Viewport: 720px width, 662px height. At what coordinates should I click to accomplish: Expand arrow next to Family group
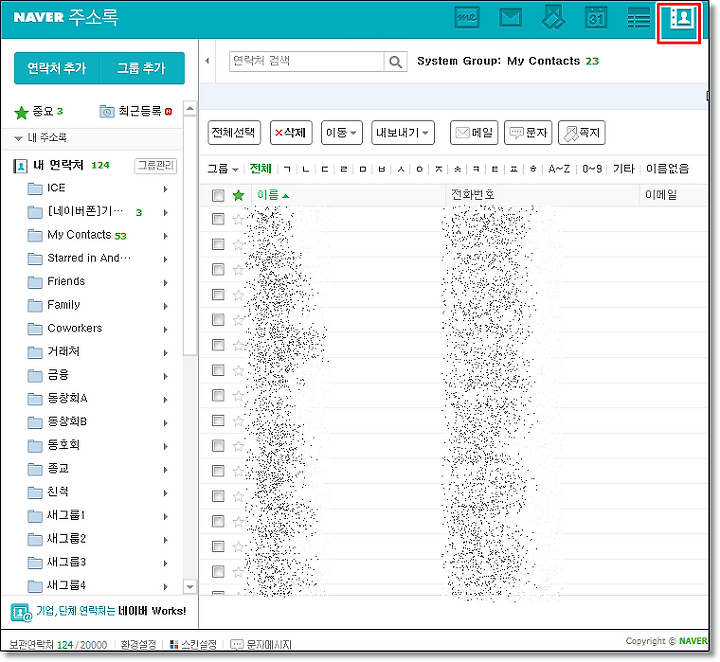165,306
